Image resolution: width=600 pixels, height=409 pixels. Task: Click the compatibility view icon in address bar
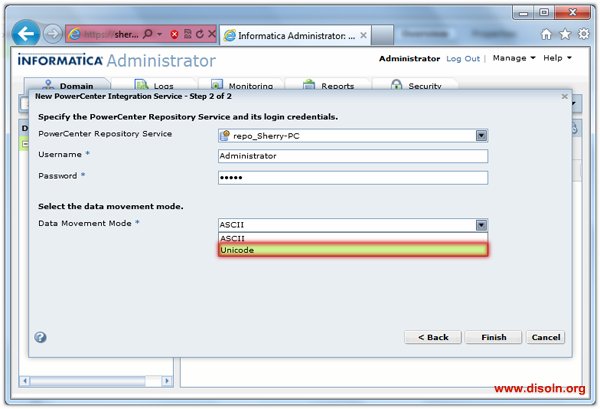pyautogui.click(x=188, y=34)
